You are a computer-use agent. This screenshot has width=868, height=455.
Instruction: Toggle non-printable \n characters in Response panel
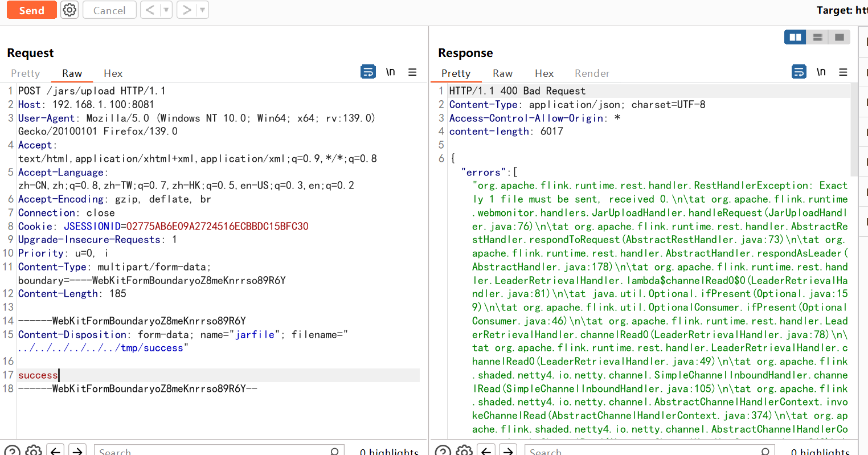[821, 72]
